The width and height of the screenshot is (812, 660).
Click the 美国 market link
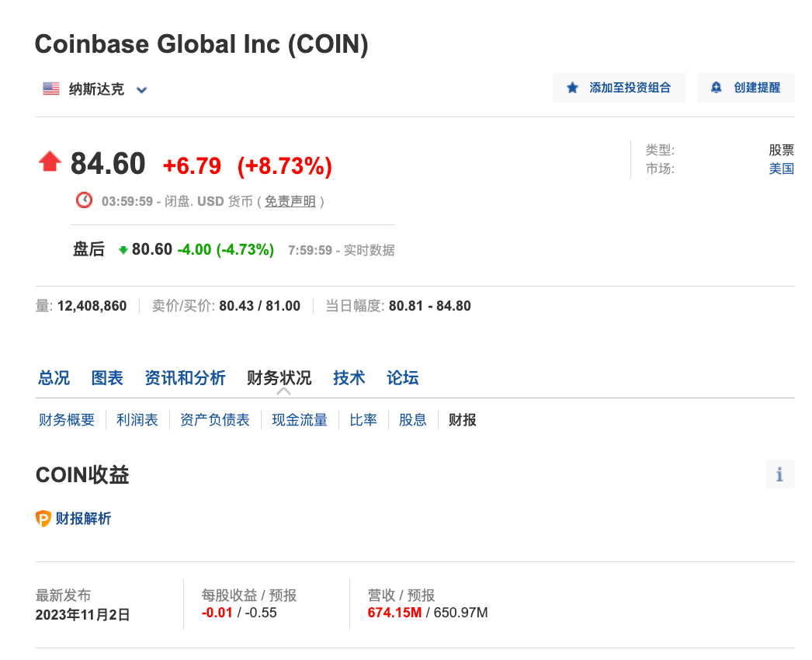click(782, 168)
